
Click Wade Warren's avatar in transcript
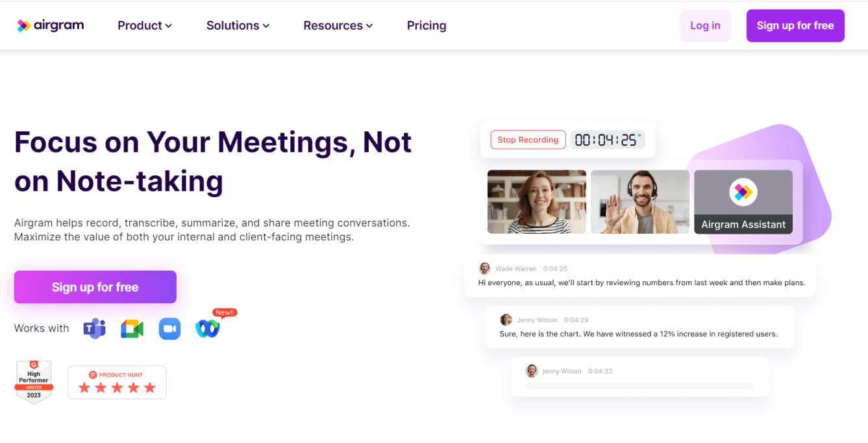484,268
